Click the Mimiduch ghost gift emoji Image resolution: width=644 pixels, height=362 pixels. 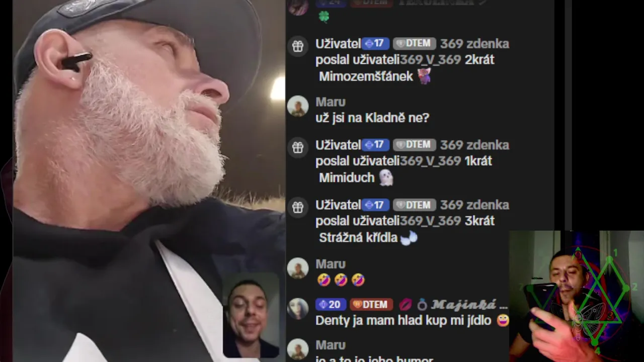tap(385, 177)
